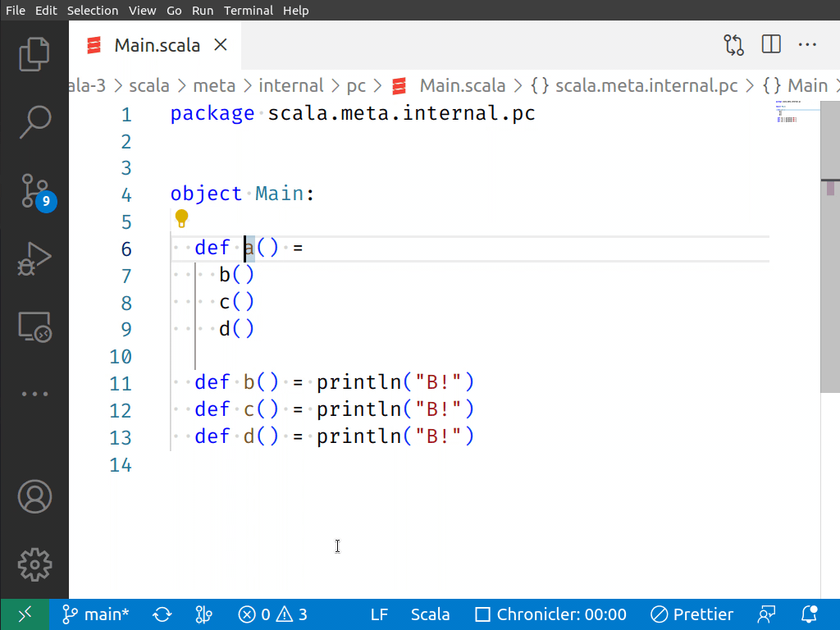Select language mode Scala in status bar
840x630 pixels.
(430, 614)
